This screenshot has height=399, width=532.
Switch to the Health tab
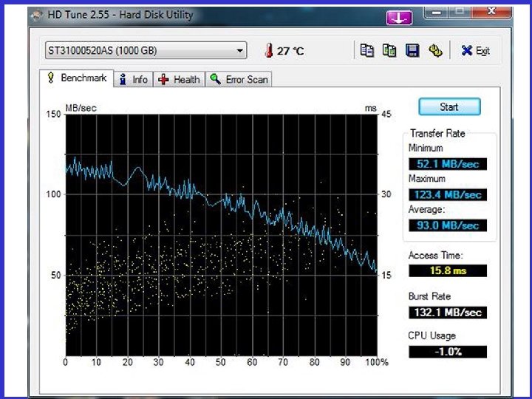pyautogui.click(x=180, y=79)
